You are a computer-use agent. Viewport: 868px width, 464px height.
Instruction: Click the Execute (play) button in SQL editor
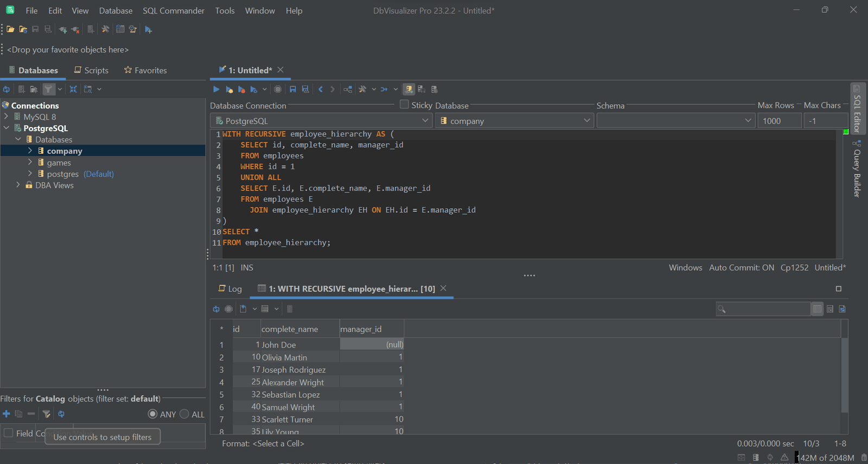tap(216, 90)
